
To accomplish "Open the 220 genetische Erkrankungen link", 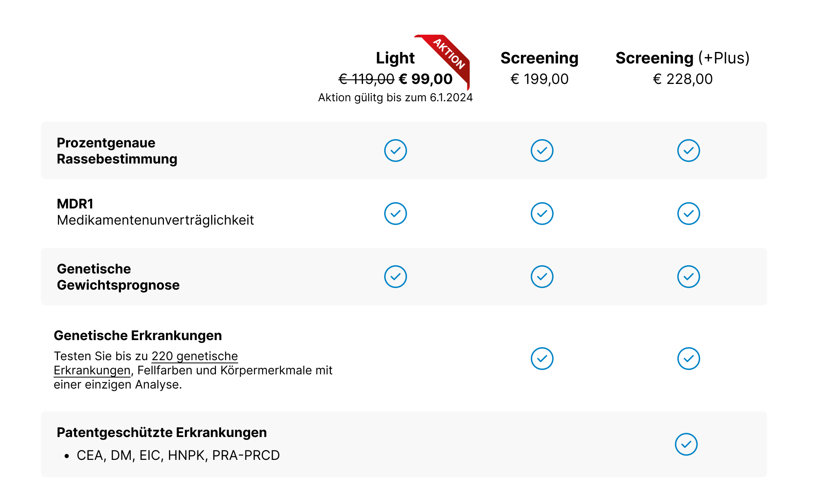I will [x=194, y=356].
